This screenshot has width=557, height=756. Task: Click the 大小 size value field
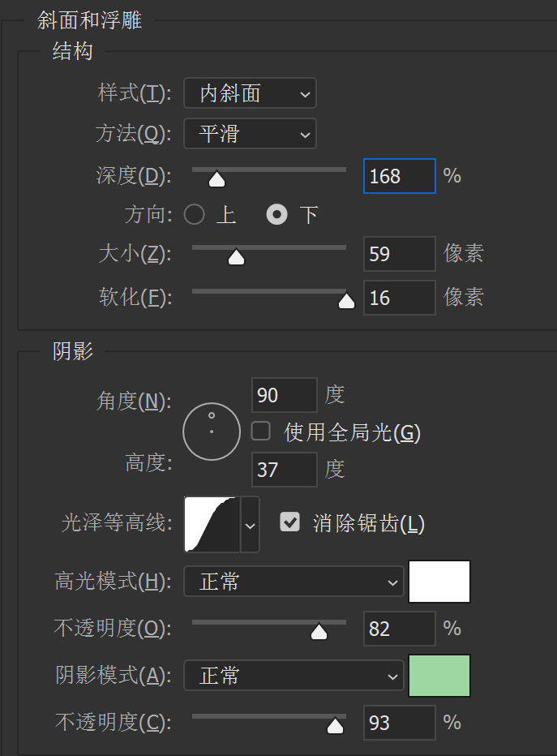pos(399,254)
